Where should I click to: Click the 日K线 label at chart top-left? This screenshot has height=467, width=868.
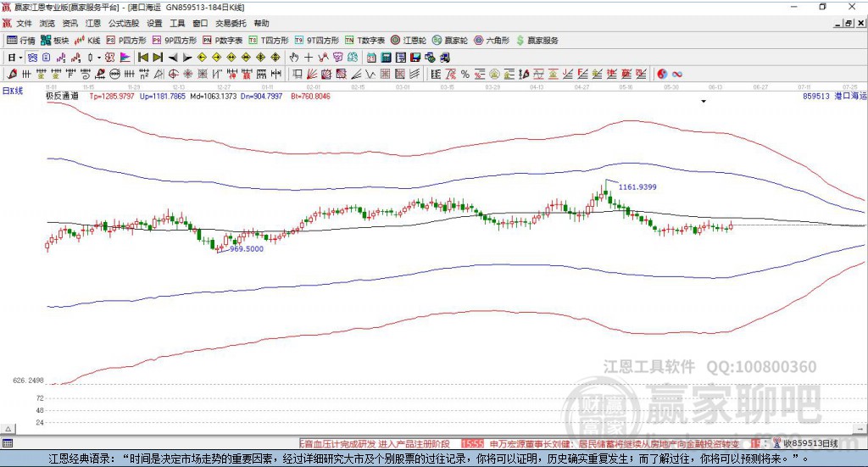point(13,91)
